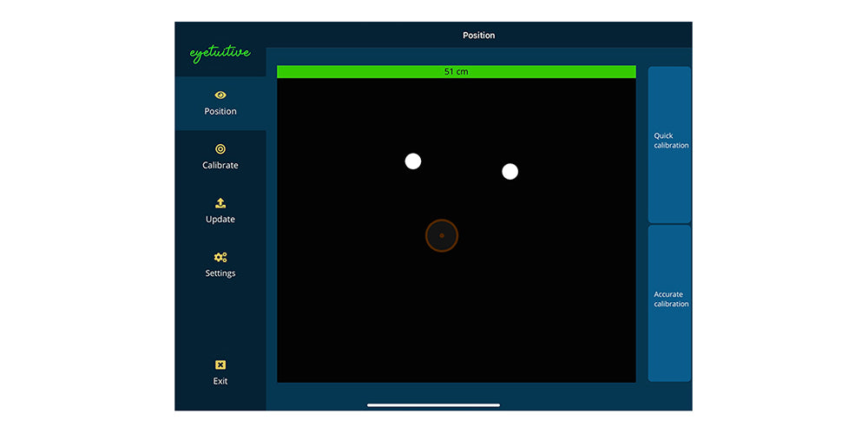Start Accurate calibration
Viewport: 868px width, 434px height.
669,299
